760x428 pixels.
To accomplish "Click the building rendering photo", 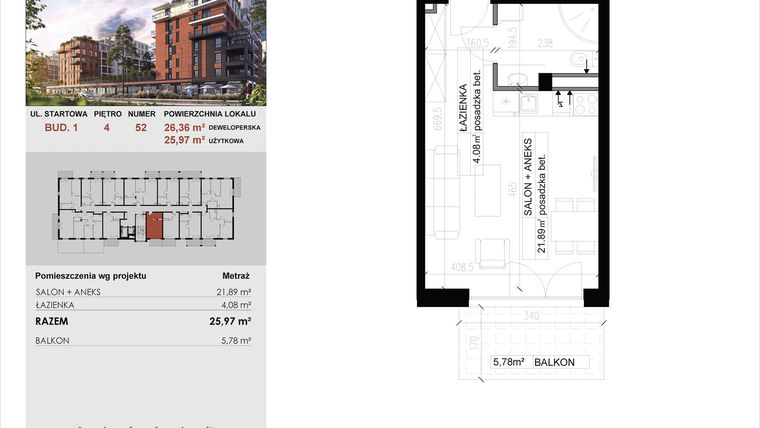I will (x=146, y=52).
